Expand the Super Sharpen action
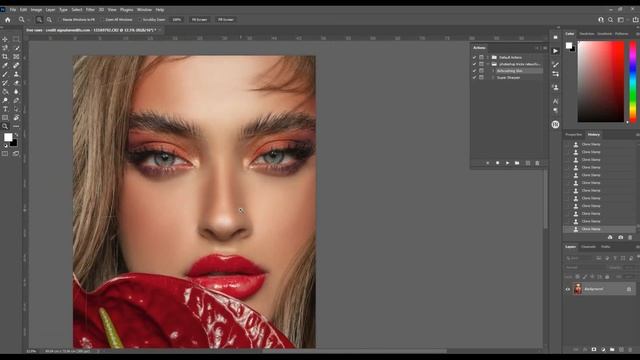 point(493,78)
